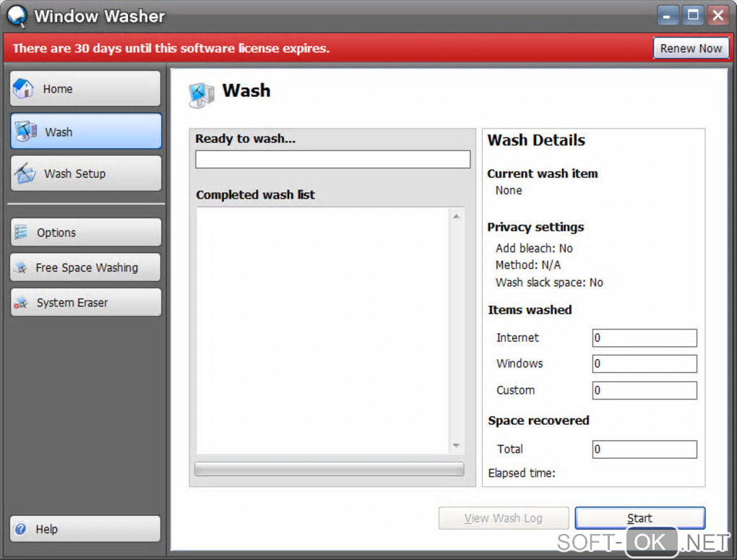Open the Home section

(x=85, y=88)
